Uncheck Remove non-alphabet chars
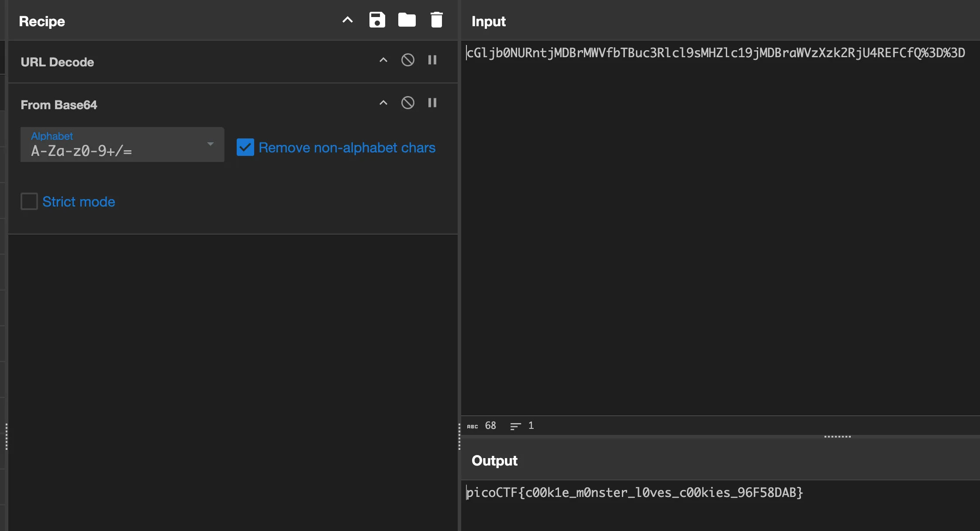This screenshot has height=531, width=980. coord(245,148)
